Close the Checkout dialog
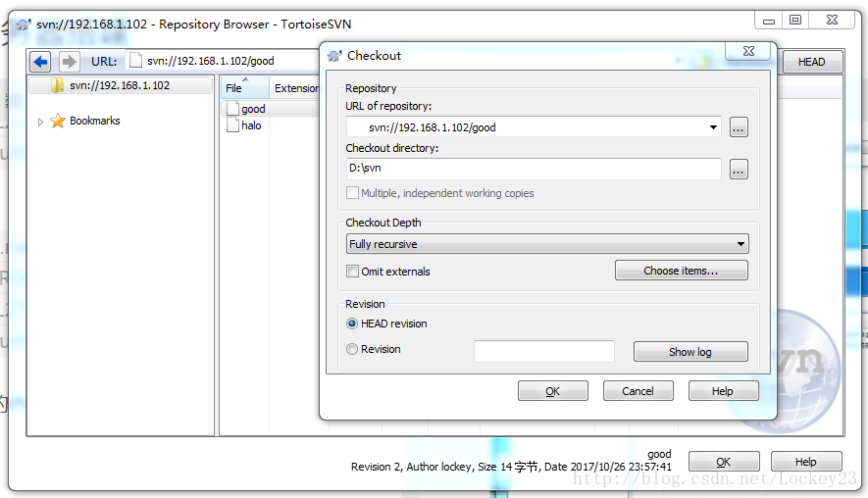The image size is (868, 498). point(748,51)
